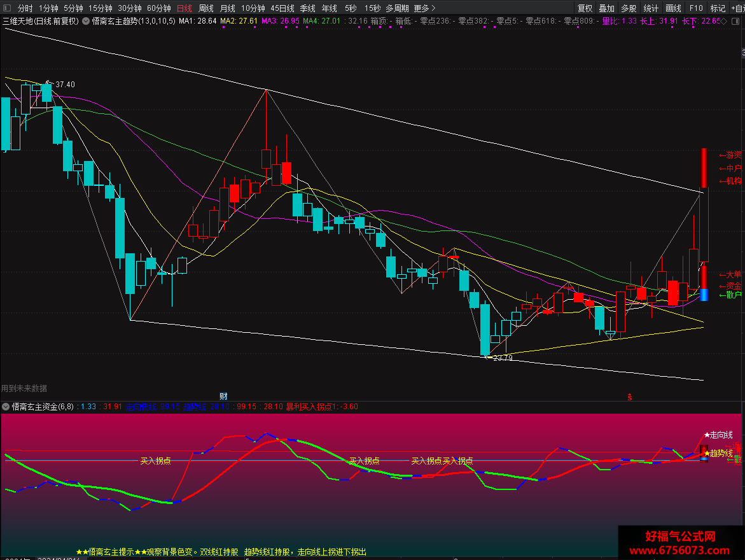Click the 标记 mark button

718,8
